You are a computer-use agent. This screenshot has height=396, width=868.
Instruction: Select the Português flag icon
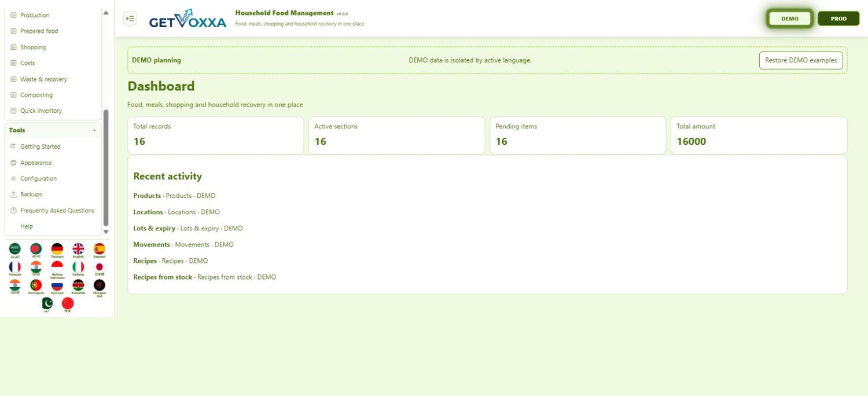coord(36,285)
